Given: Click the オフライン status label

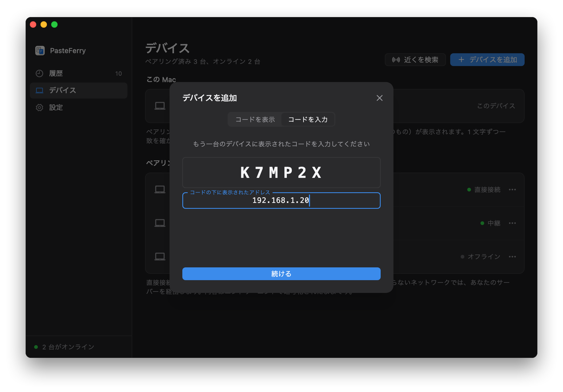Looking at the screenshot, I should (x=484, y=257).
